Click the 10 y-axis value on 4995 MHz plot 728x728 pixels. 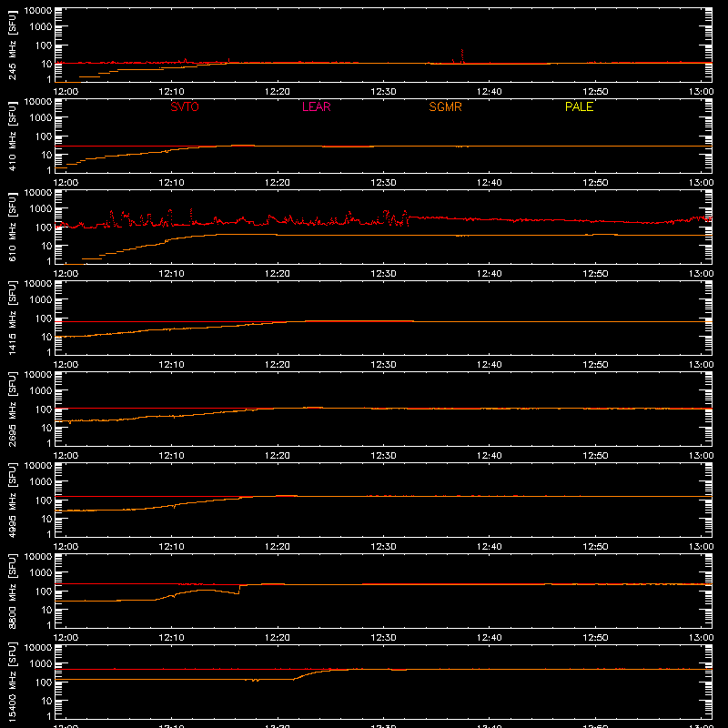46,519
